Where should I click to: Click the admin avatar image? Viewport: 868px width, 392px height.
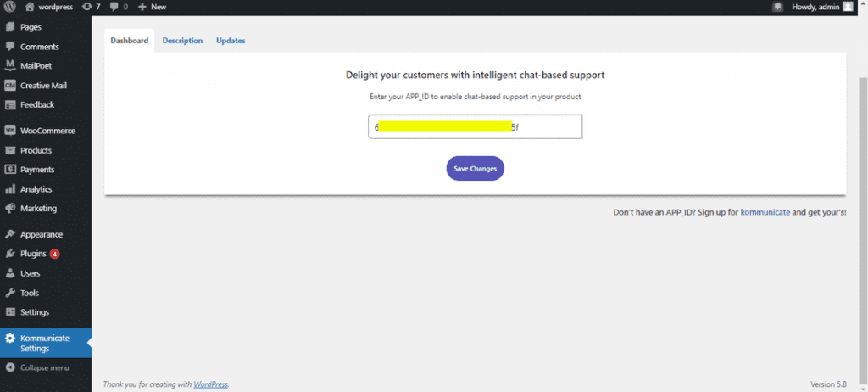[848, 7]
